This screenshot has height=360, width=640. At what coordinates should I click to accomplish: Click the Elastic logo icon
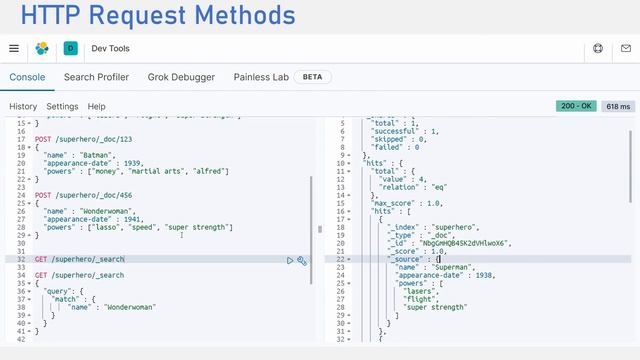point(42,49)
